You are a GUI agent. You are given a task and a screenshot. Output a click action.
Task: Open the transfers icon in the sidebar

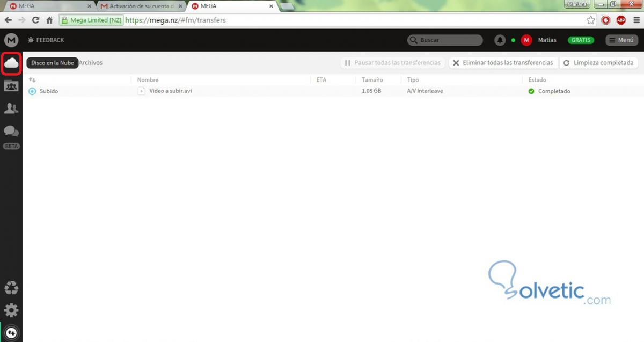[11, 333]
